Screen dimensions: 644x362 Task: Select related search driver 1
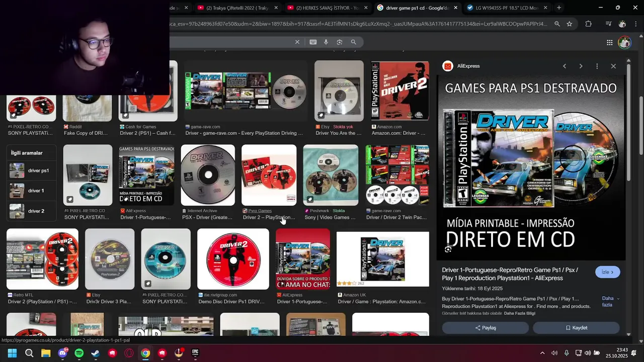click(31, 191)
